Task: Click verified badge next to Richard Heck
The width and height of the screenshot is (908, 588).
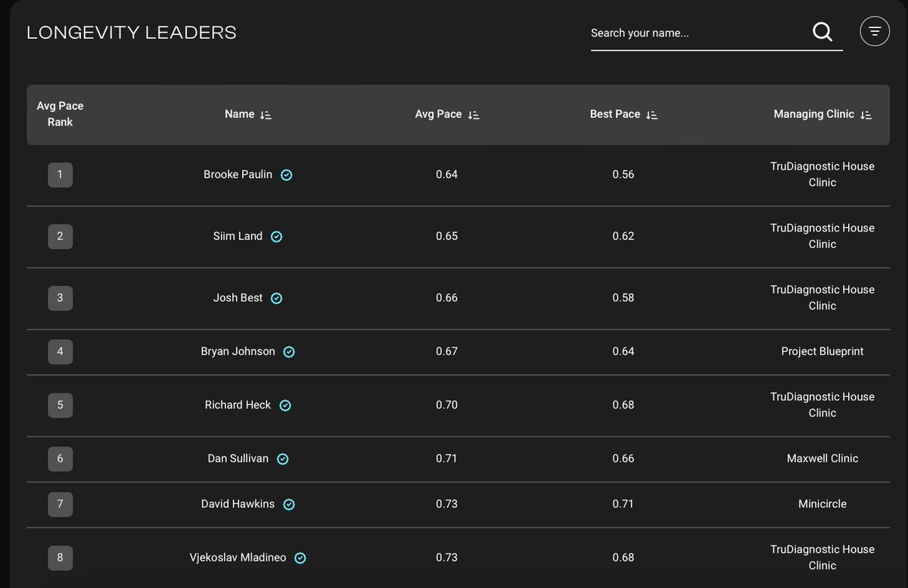Action: pos(285,406)
